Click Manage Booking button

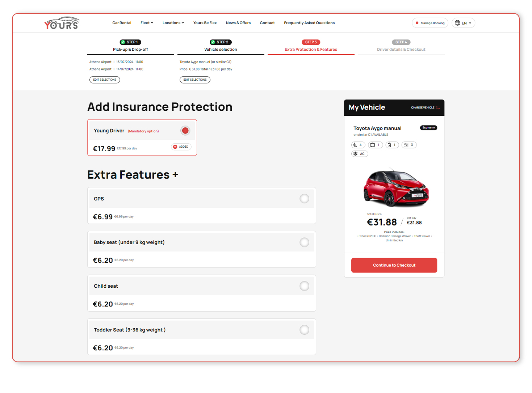click(x=430, y=23)
